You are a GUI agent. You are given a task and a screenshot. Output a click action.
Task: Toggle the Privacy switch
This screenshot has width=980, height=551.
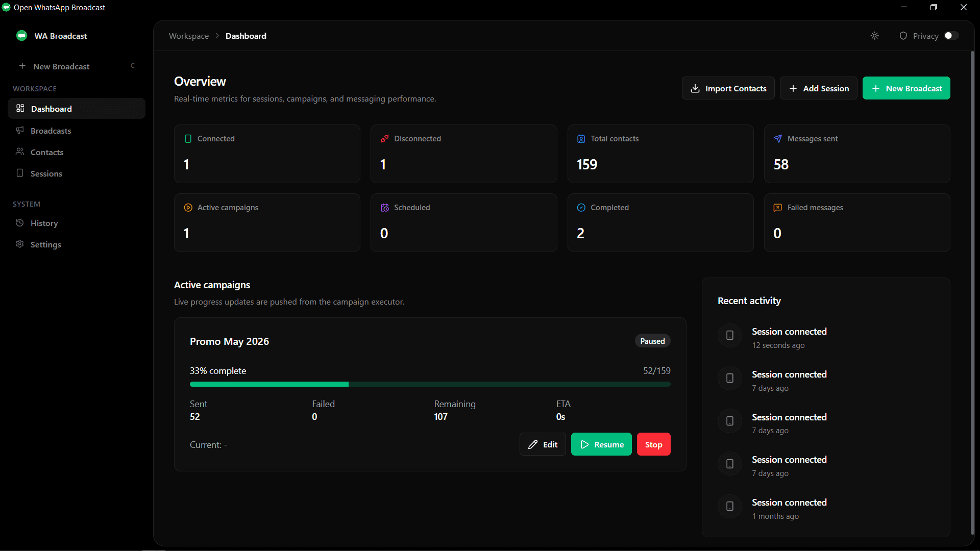point(951,36)
